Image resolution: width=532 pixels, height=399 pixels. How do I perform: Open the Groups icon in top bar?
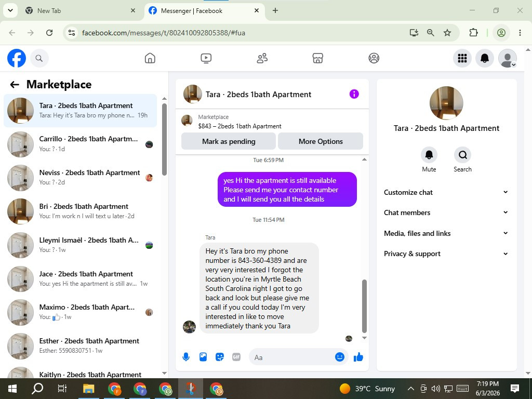click(374, 58)
